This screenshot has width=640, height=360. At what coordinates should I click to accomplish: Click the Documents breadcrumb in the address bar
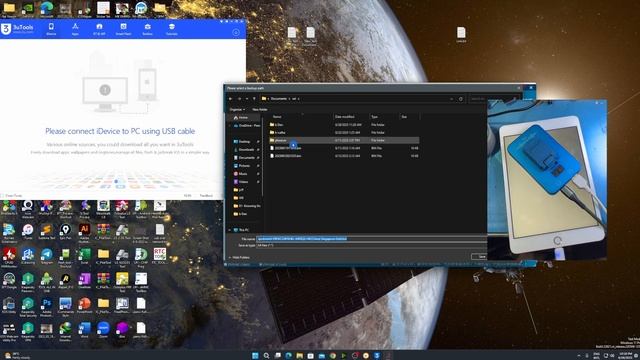(x=279, y=99)
